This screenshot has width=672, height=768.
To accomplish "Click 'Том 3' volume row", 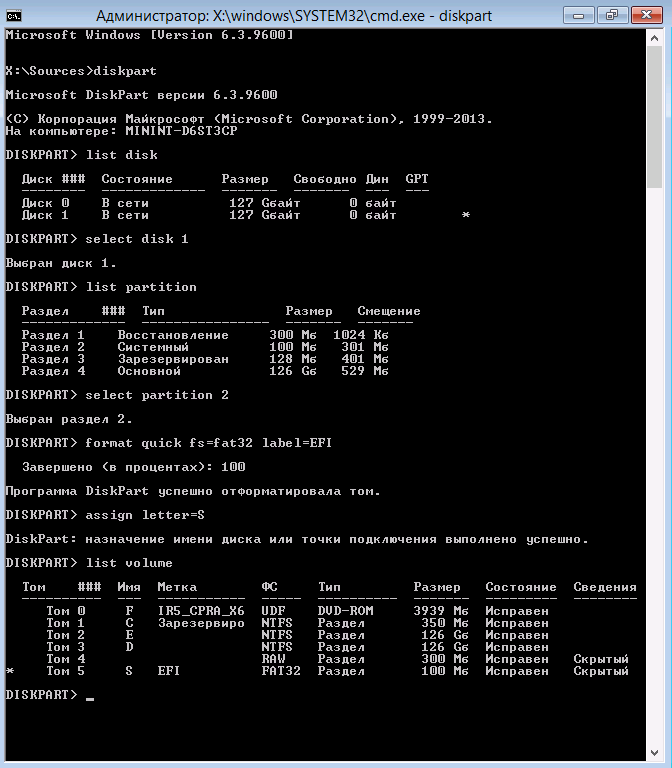I will 297,647.
